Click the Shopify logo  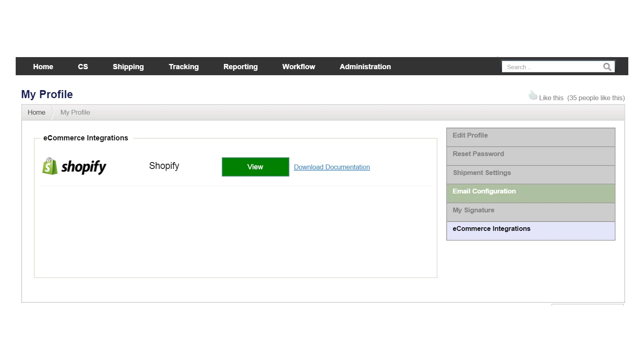(74, 167)
